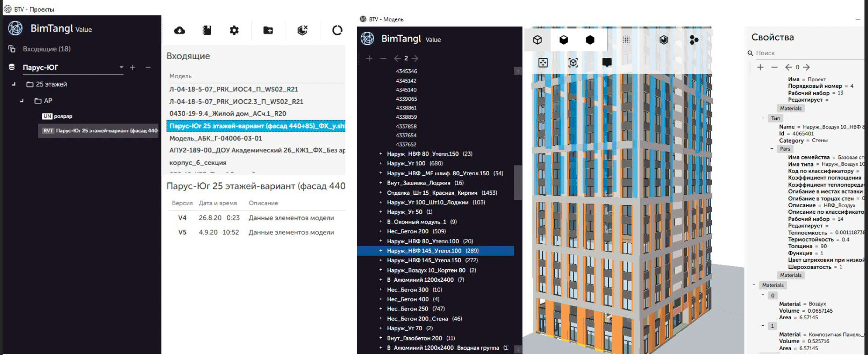Collapse the Pars section in properties
The width and height of the screenshot is (868, 355).
[771, 148]
